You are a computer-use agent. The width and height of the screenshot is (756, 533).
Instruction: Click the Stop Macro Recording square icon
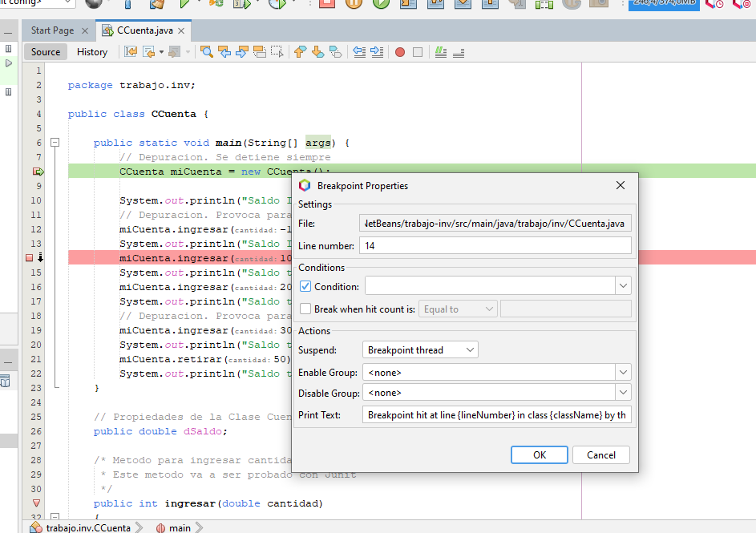417,52
